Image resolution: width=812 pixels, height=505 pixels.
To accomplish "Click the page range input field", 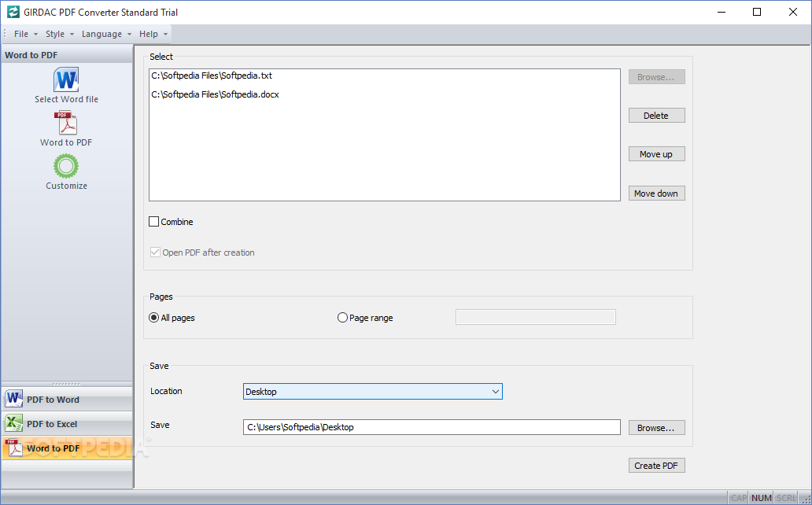I will [536, 317].
